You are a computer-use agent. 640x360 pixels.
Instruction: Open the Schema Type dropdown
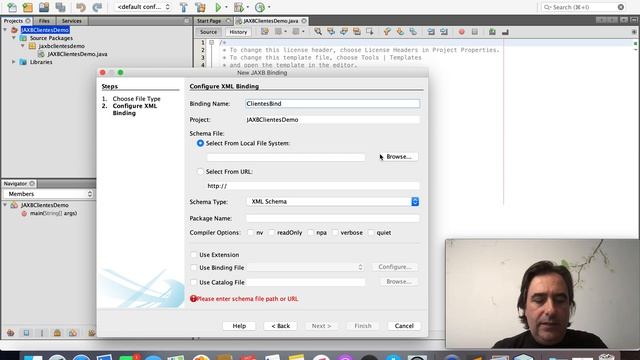click(333, 202)
